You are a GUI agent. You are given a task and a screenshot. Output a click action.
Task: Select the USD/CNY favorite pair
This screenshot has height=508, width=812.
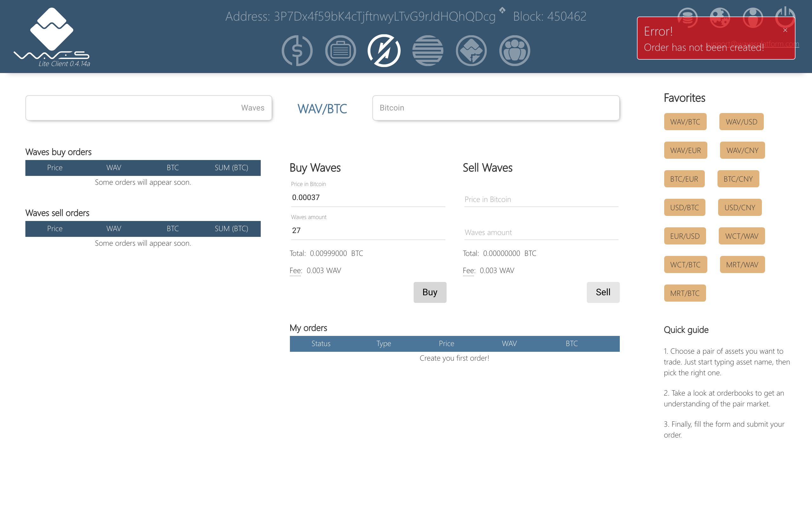pos(740,207)
